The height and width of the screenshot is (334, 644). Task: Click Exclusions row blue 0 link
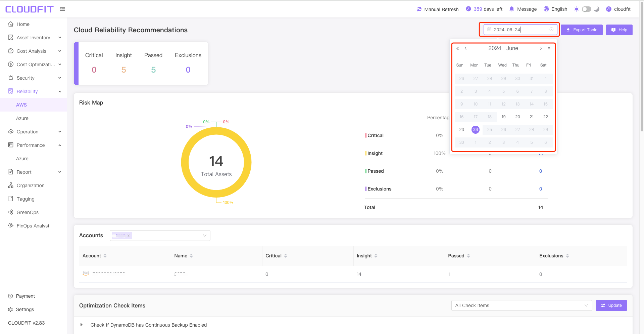[541, 189]
